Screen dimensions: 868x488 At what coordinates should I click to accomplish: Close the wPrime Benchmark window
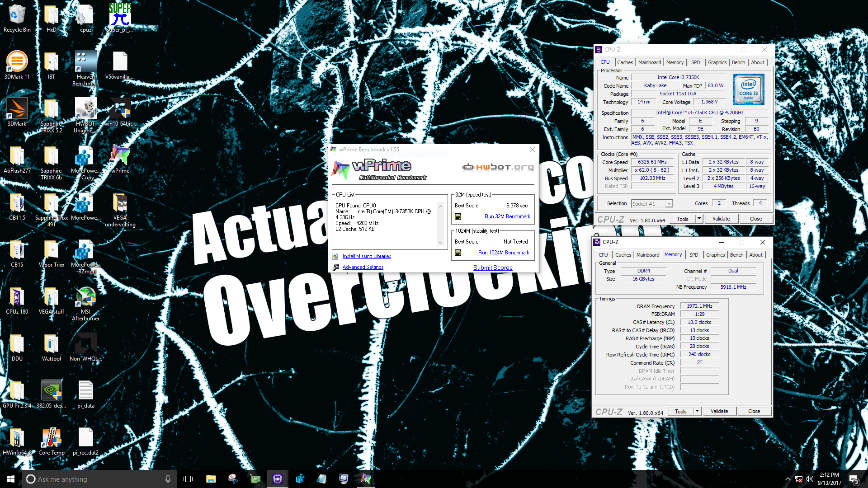(533, 150)
